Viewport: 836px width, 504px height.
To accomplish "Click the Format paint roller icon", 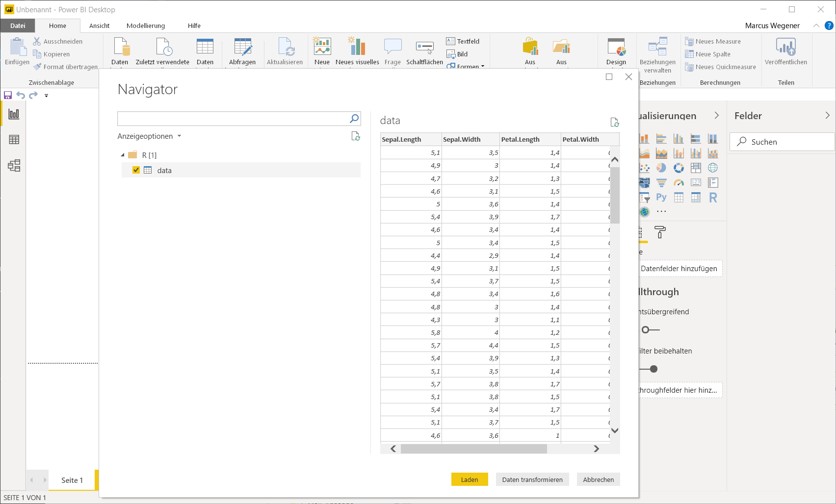I will click(x=660, y=232).
